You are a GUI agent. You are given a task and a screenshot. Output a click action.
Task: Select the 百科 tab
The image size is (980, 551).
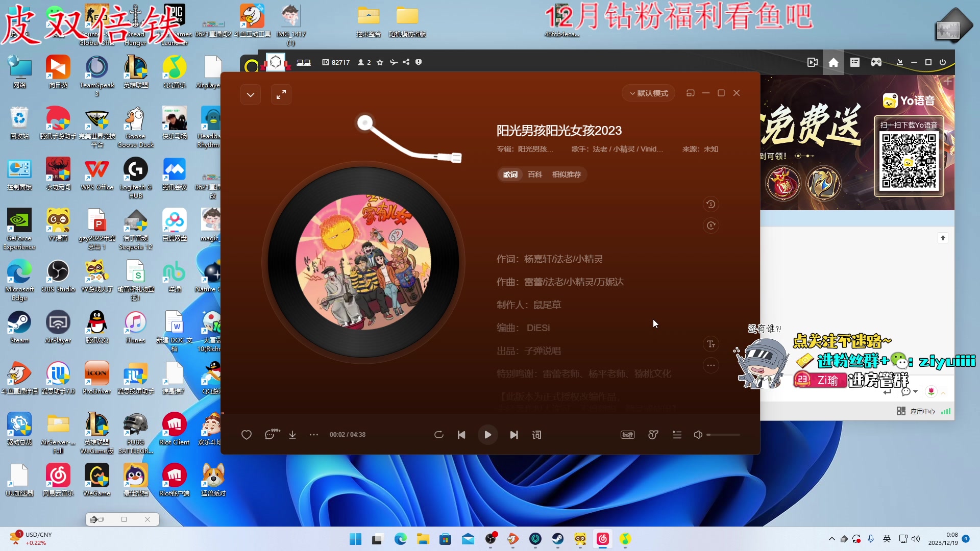tap(535, 174)
